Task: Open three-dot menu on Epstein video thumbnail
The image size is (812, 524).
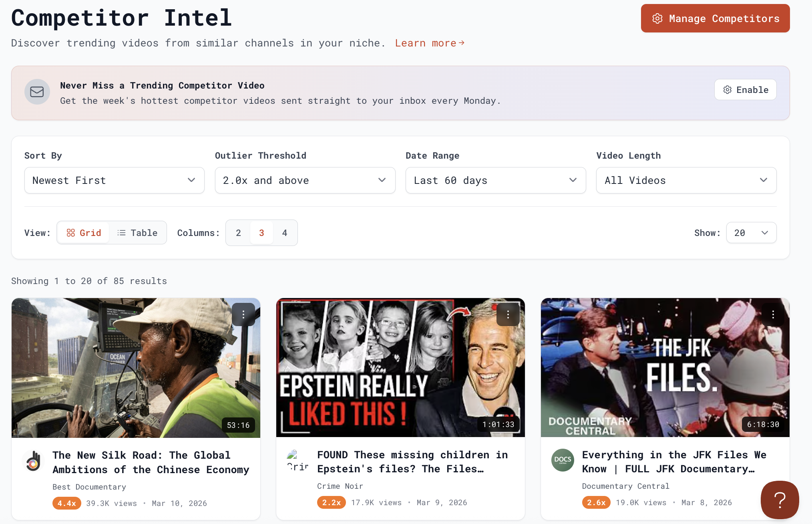Action: pyautogui.click(x=508, y=314)
